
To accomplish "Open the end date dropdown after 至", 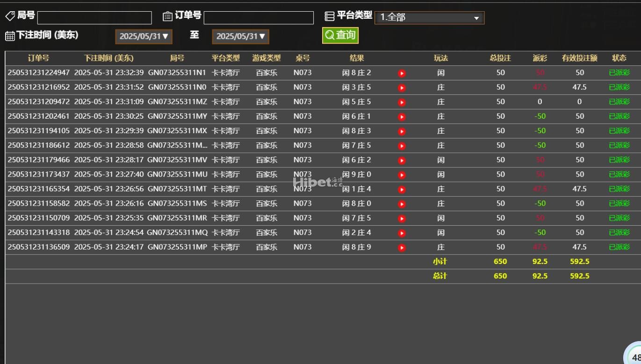I will coord(240,36).
